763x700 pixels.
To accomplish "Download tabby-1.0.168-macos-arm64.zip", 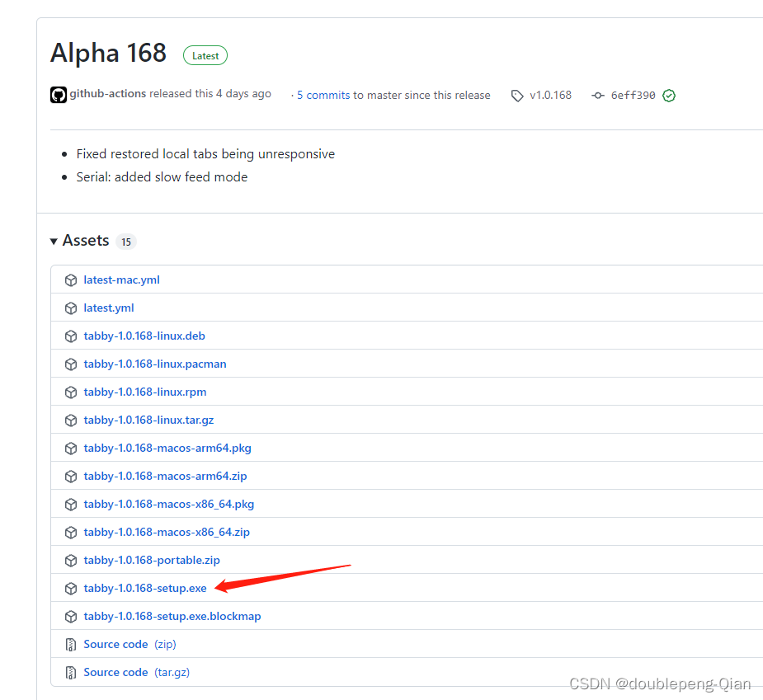I will [x=166, y=476].
